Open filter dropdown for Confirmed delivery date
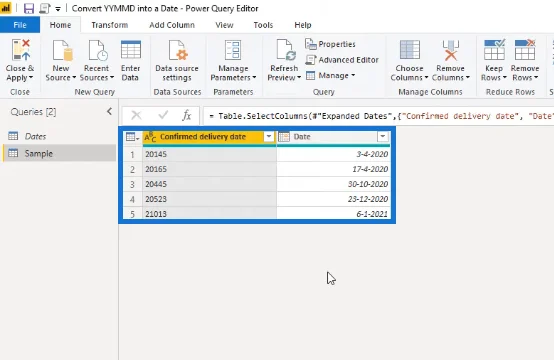554x360 pixels. (269, 137)
